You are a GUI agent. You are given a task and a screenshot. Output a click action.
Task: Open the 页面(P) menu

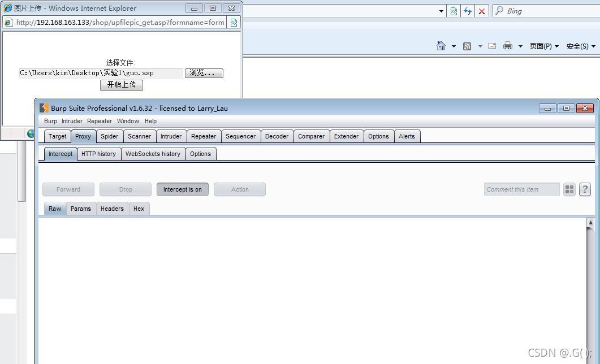coord(544,46)
